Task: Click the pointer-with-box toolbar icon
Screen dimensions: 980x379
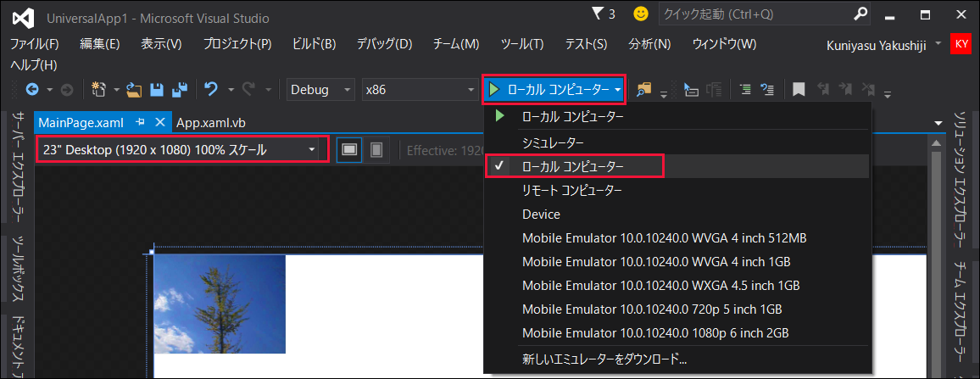Action: 691,90
